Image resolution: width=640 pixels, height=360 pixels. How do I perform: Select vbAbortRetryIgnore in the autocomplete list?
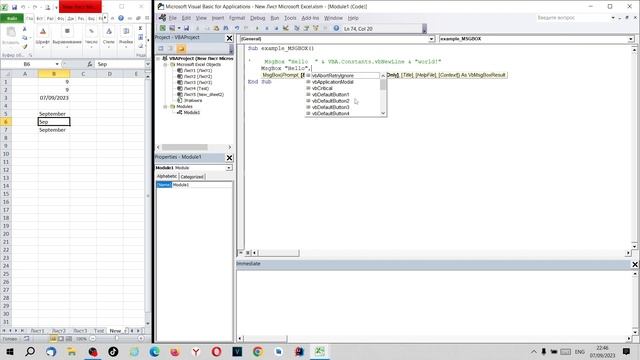[x=333, y=76]
